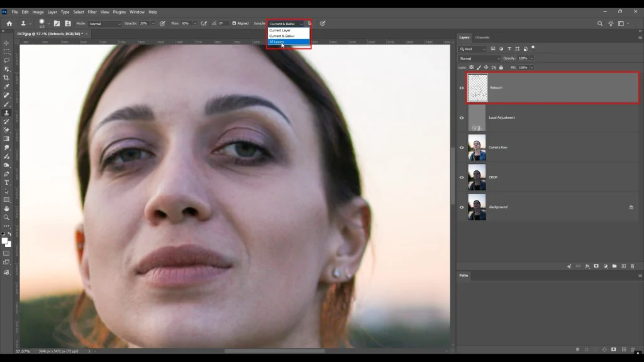
Task: Select the Rectangular Marquee tool
Action: pyautogui.click(x=6, y=52)
